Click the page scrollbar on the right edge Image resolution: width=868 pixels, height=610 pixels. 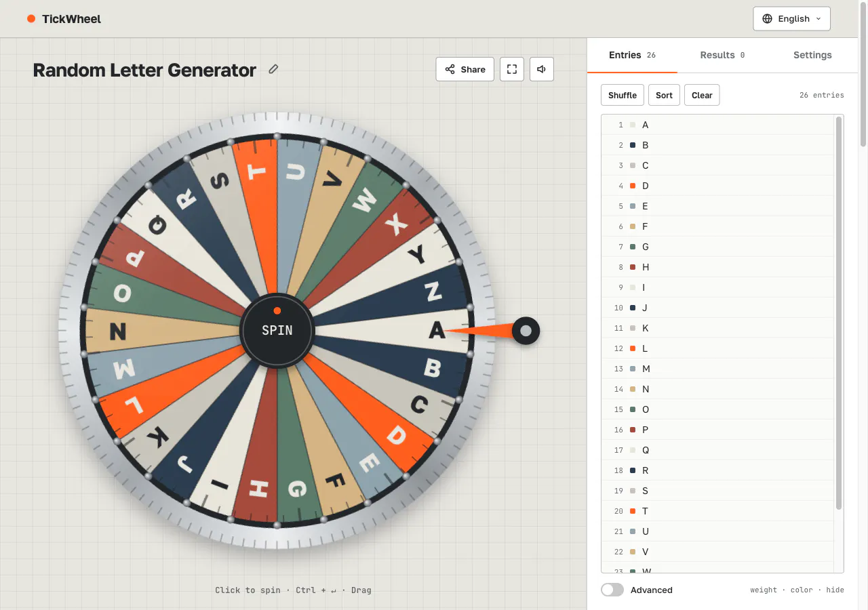pyautogui.click(x=863, y=75)
